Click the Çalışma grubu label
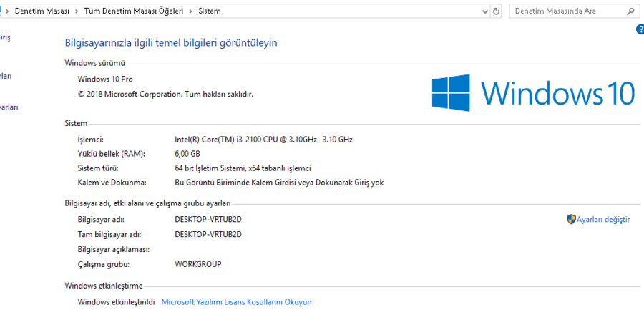 point(104,264)
